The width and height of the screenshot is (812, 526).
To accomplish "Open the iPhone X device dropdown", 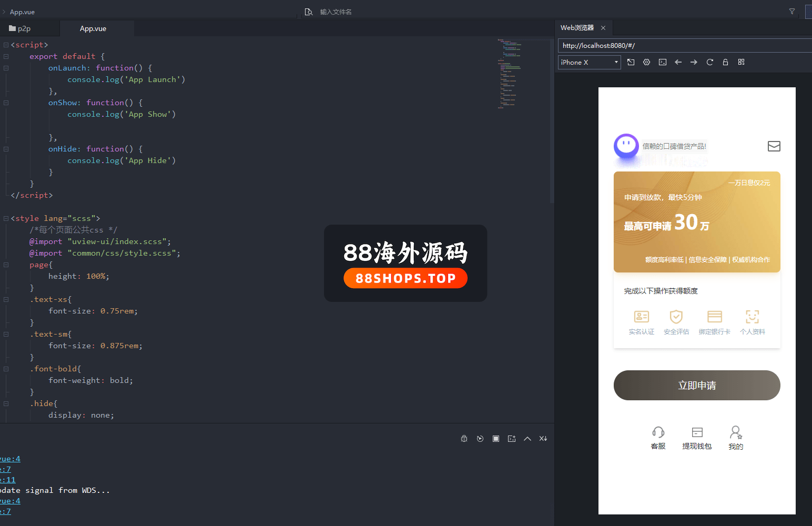I will (x=589, y=62).
